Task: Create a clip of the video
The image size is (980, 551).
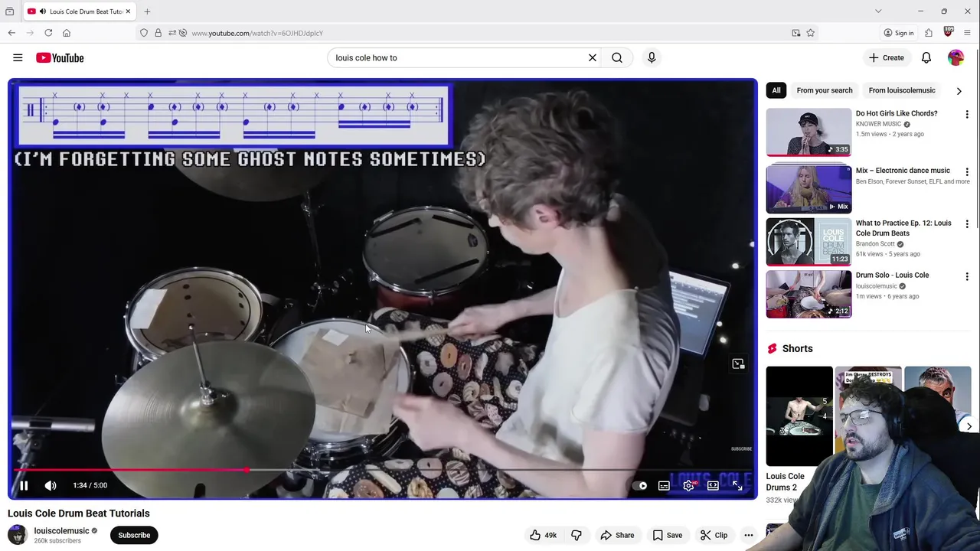Action: (714, 535)
